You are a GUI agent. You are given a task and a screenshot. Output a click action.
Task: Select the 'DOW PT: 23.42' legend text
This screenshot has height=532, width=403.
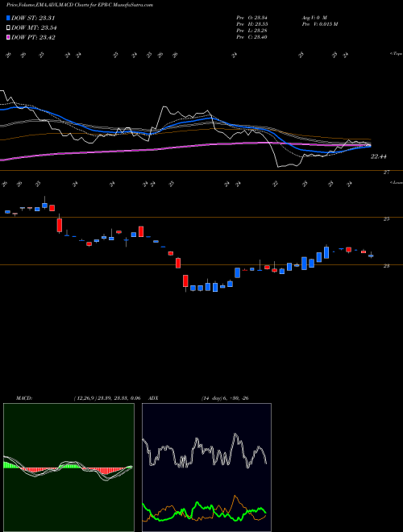pos(33,37)
